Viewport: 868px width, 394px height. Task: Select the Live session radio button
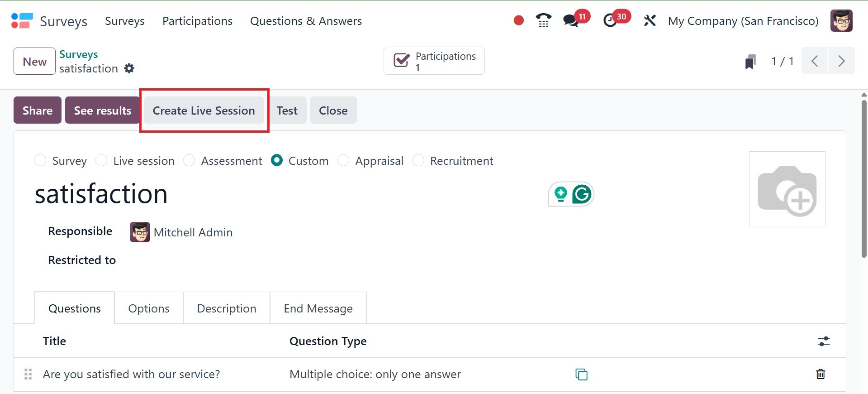pos(102,161)
